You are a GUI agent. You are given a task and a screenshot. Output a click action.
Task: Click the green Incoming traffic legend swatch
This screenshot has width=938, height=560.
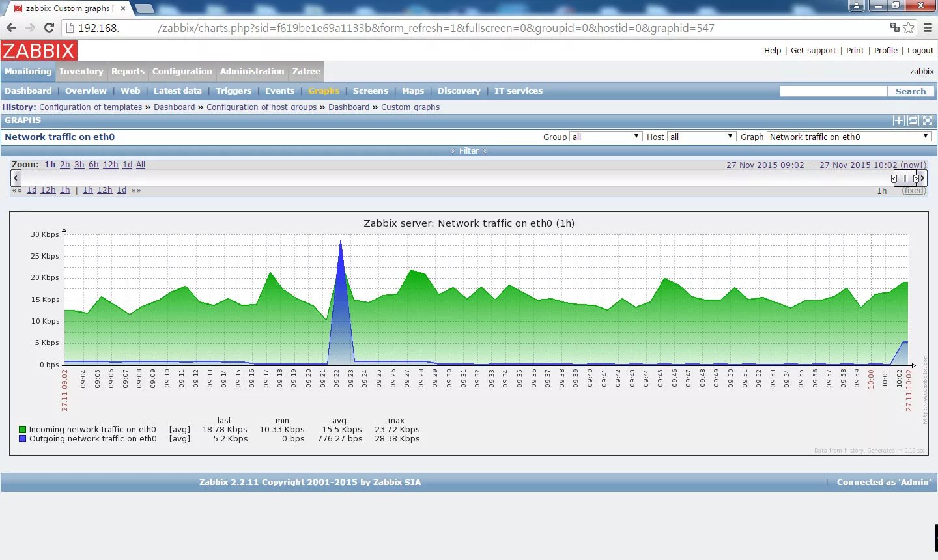point(23,430)
